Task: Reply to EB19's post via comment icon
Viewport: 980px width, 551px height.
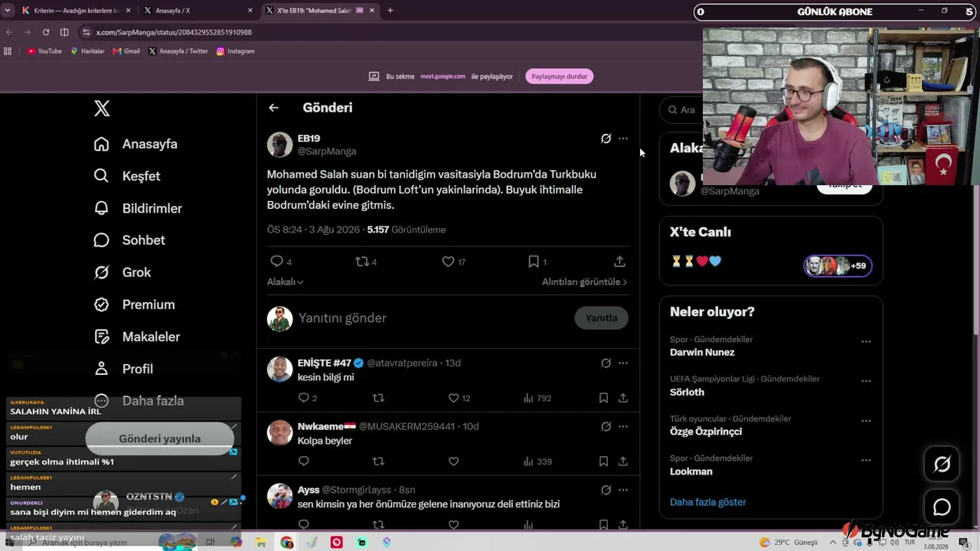Action: click(x=277, y=262)
